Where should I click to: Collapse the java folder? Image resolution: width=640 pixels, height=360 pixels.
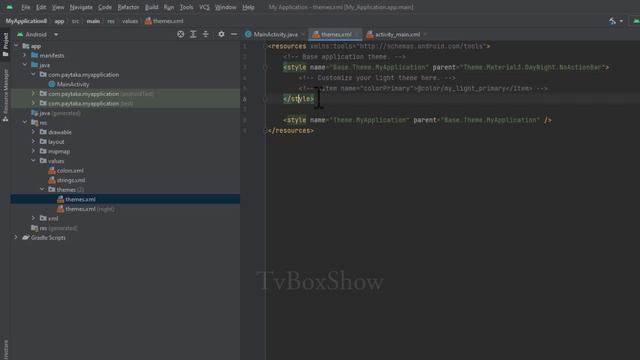click(x=25, y=65)
